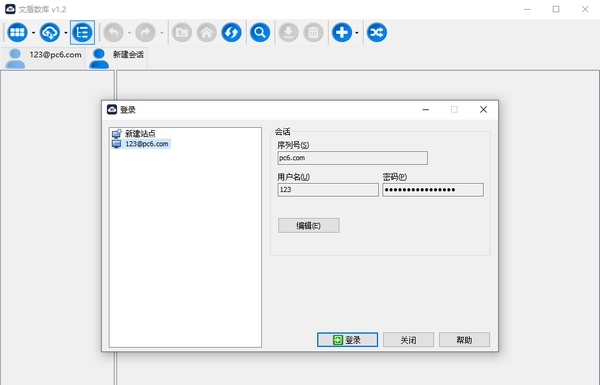Toggle the tree list view icon
The height and width of the screenshot is (385, 600).
click(82, 33)
